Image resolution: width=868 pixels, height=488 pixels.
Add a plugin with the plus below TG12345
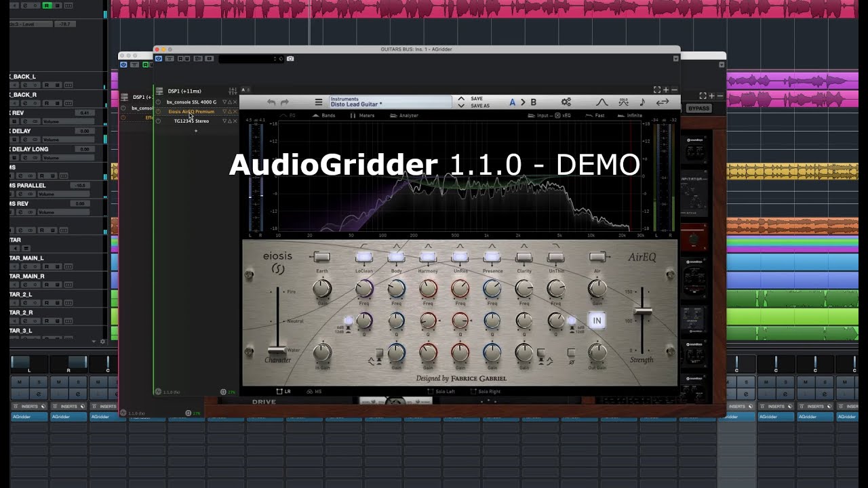(x=196, y=130)
